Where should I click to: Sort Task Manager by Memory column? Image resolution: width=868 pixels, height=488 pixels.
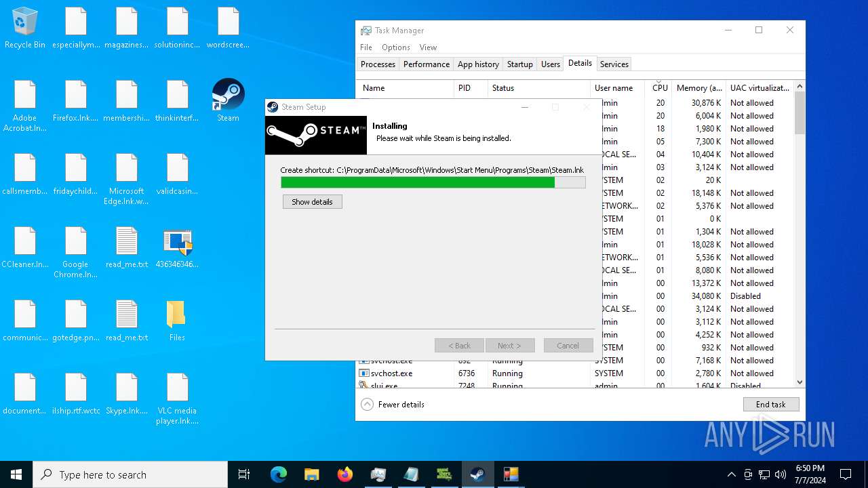click(x=698, y=88)
